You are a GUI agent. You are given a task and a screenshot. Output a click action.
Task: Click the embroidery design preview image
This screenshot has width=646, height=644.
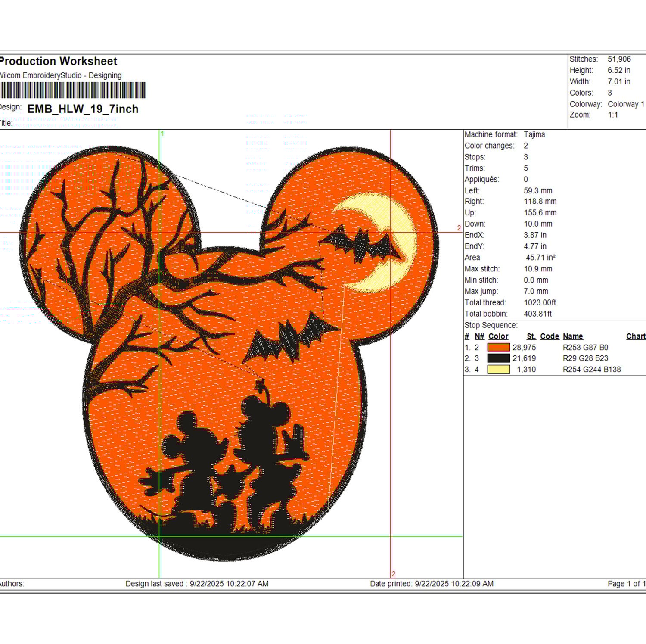coord(230,353)
